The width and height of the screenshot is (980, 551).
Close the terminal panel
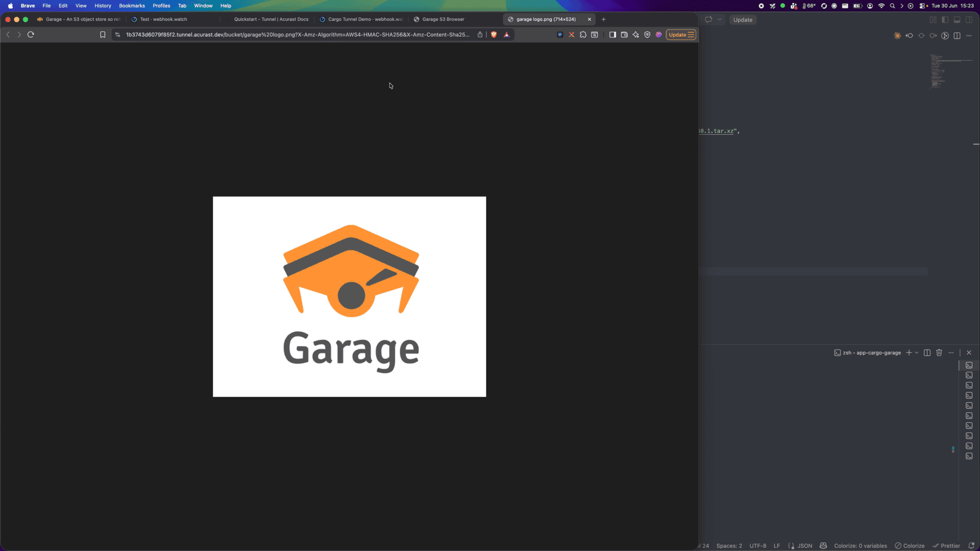[969, 353]
